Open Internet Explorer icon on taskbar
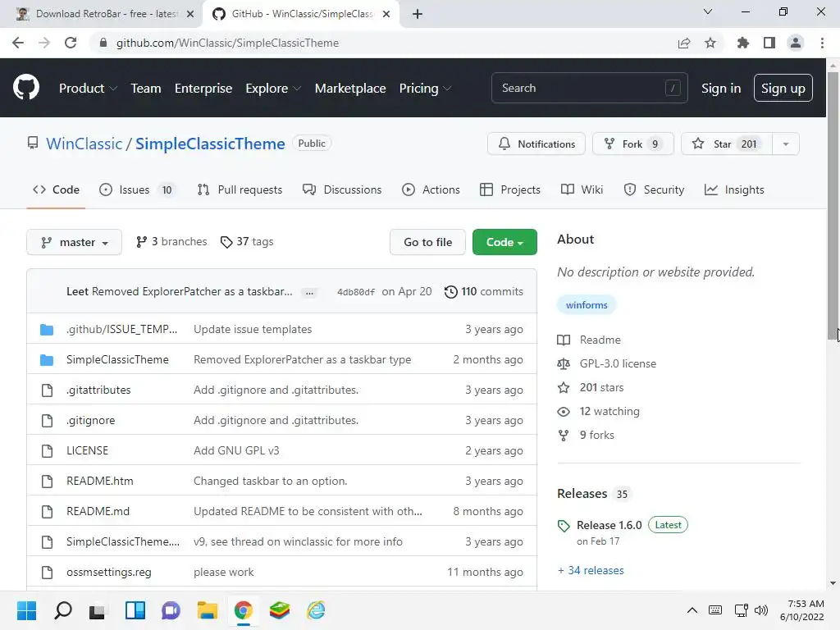840x630 pixels. (x=316, y=610)
